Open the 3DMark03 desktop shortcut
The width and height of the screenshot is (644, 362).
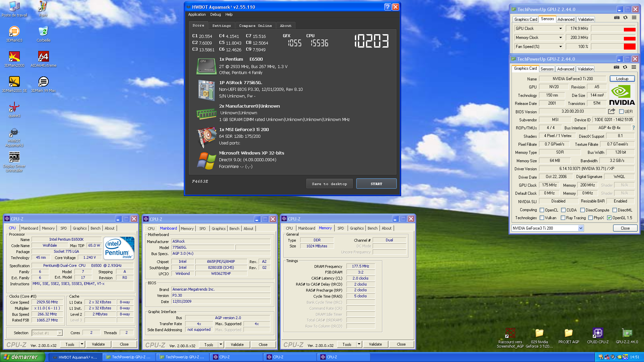coord(14,34)
